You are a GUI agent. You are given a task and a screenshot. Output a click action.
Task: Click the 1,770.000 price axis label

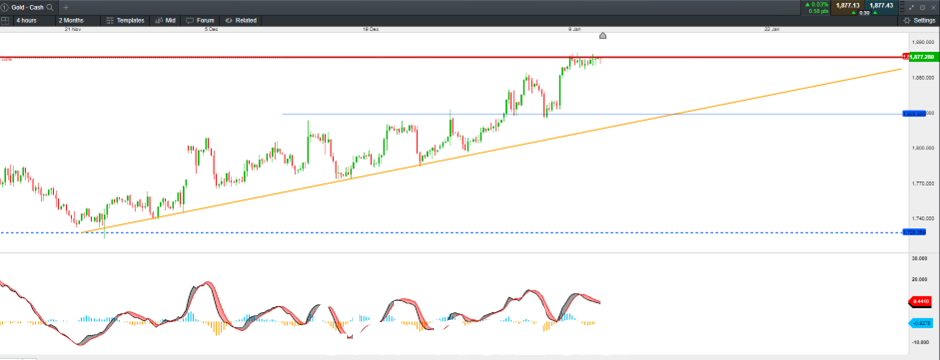pyautogui.click(x=924, y=183)
